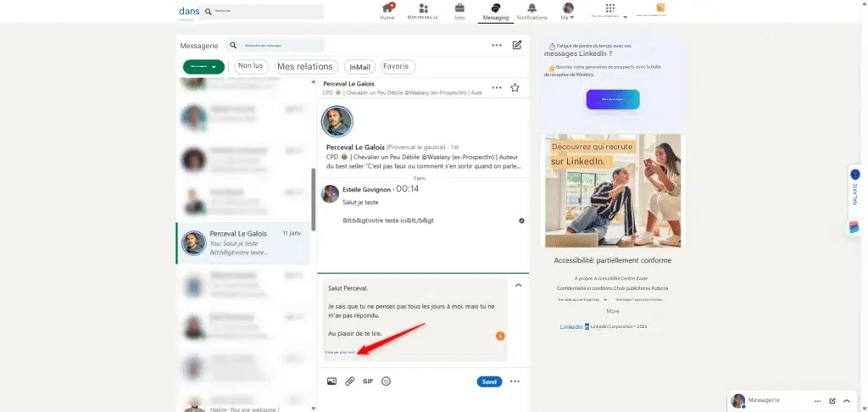This screenshot has width=868, height=412.
Task: Focus the top global search field
Action: 262,11
